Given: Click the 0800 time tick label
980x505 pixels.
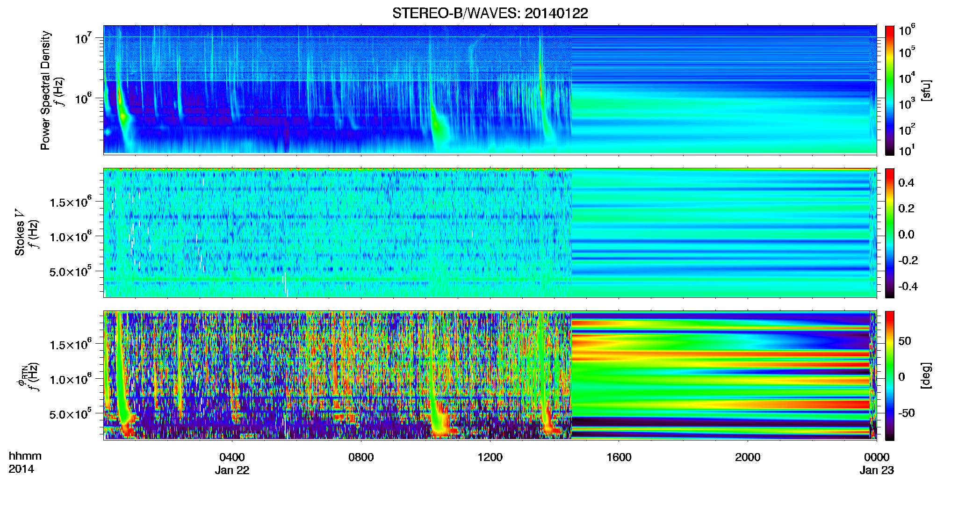Looking at the screenshot, I should point(361,457).
